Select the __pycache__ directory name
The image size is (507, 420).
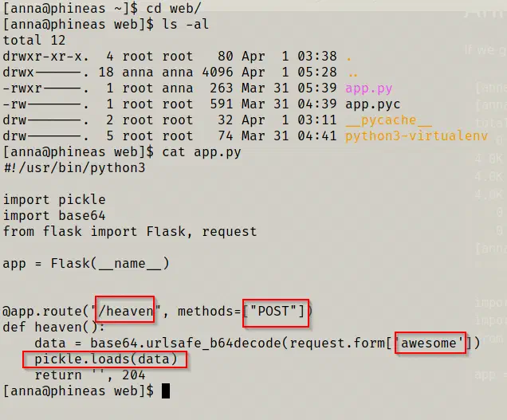coord(388,120)
